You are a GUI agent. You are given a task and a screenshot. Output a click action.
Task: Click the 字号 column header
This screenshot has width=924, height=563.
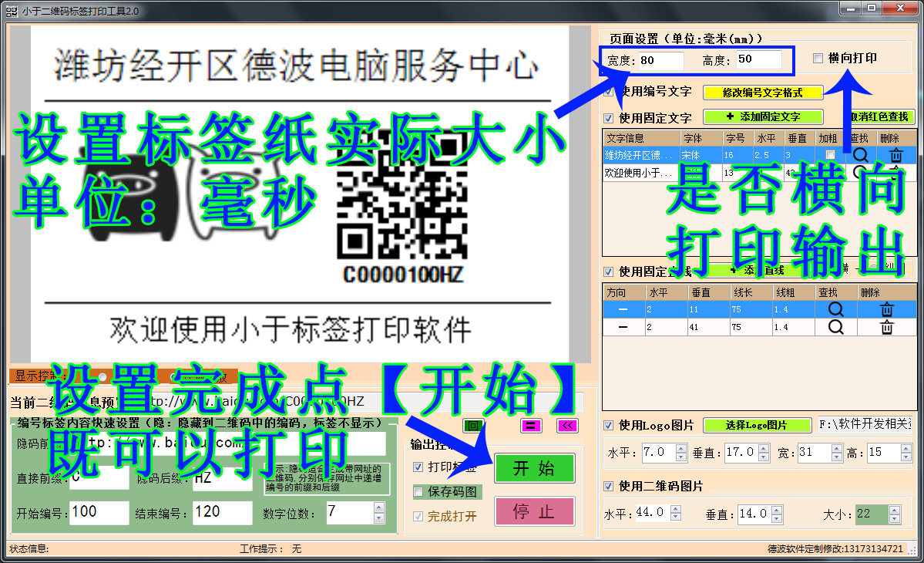tap(738, 138)
